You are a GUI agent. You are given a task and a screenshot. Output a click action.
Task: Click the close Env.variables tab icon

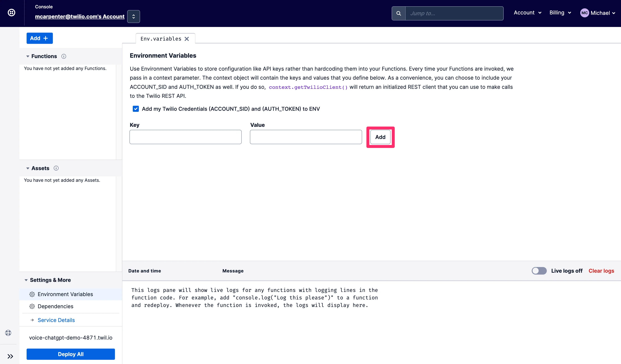(x=187, y=39)
